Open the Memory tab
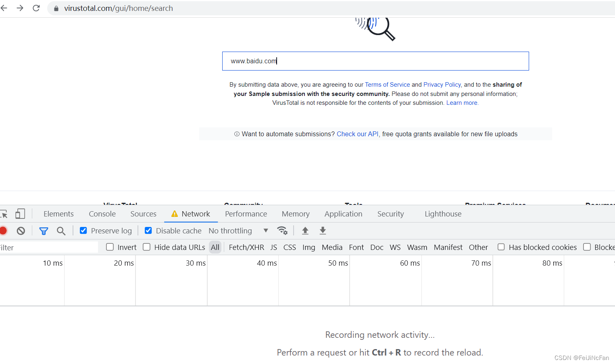The width and height of the screenshot is (615, 364). 296,214
